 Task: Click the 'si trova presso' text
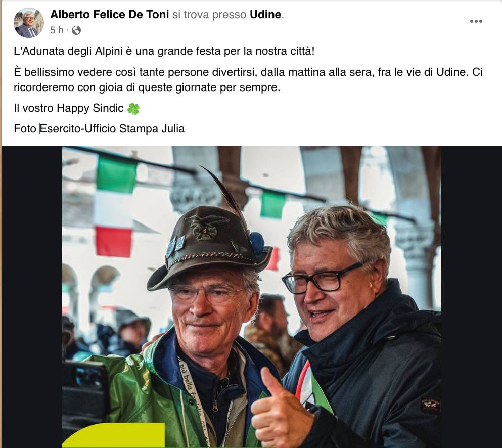[x=209, y=14]
